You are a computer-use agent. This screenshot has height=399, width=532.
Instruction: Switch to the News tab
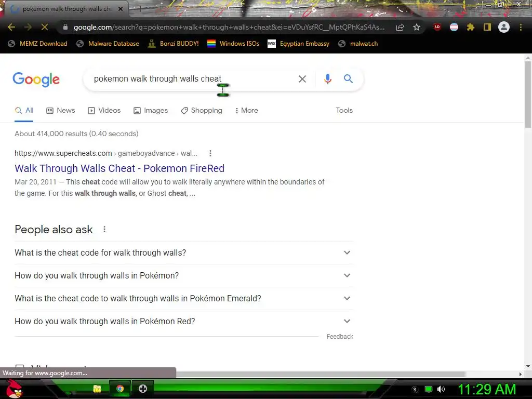tap(61, 111)
